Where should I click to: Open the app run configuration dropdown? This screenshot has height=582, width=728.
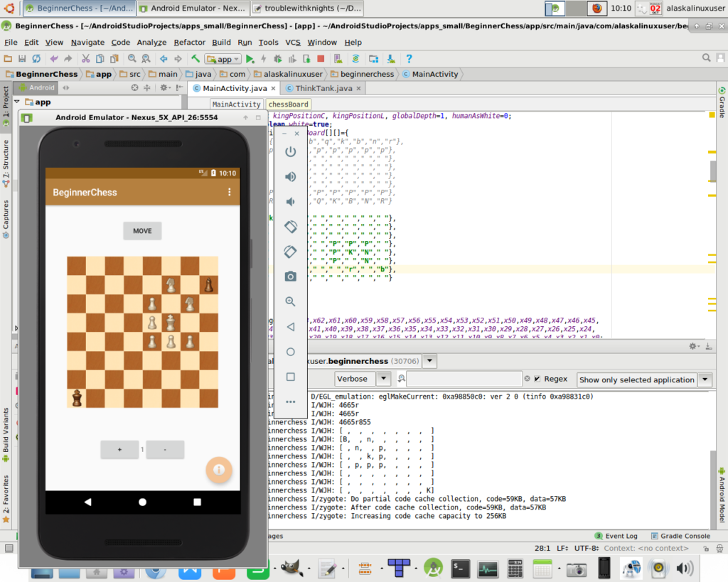(223, 59)
